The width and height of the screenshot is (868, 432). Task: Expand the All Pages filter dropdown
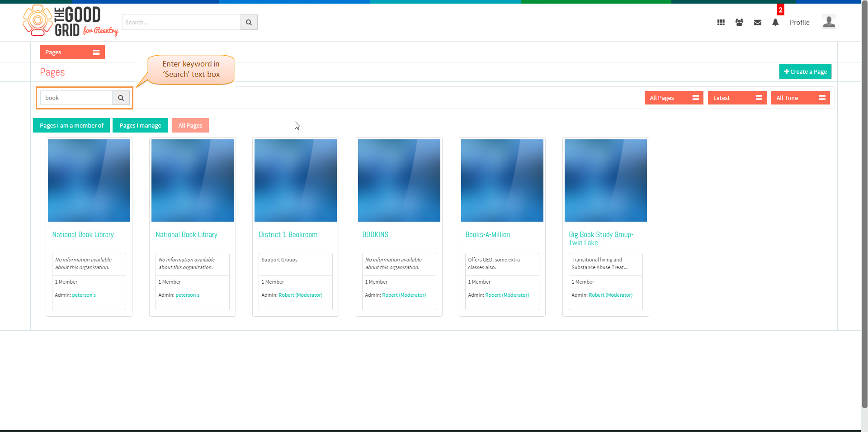coord(674,98)
